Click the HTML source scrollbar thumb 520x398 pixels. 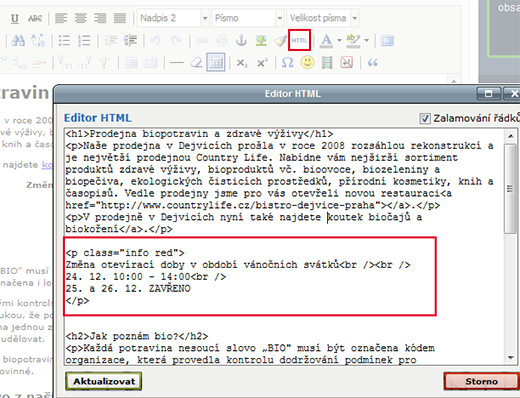pyautogui.click(x=510, y=189)
